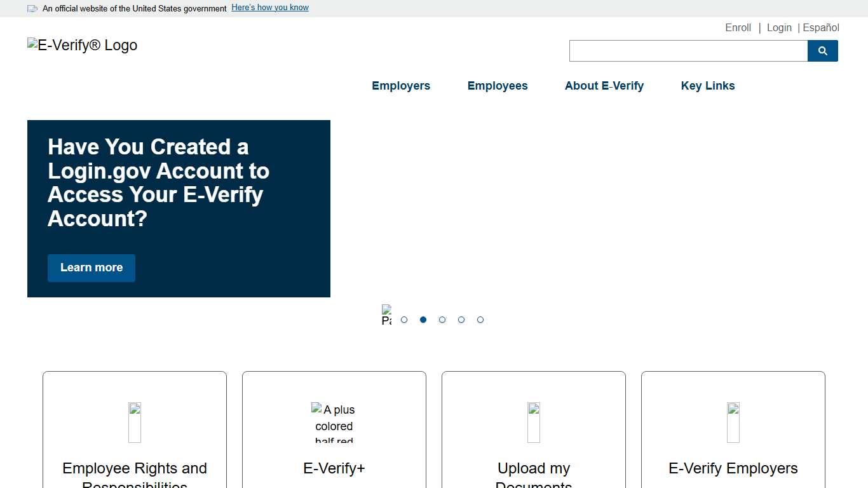
Task: Open the Employers navigation dropdown
Action: pyautogui.click(x=401, y=86)
